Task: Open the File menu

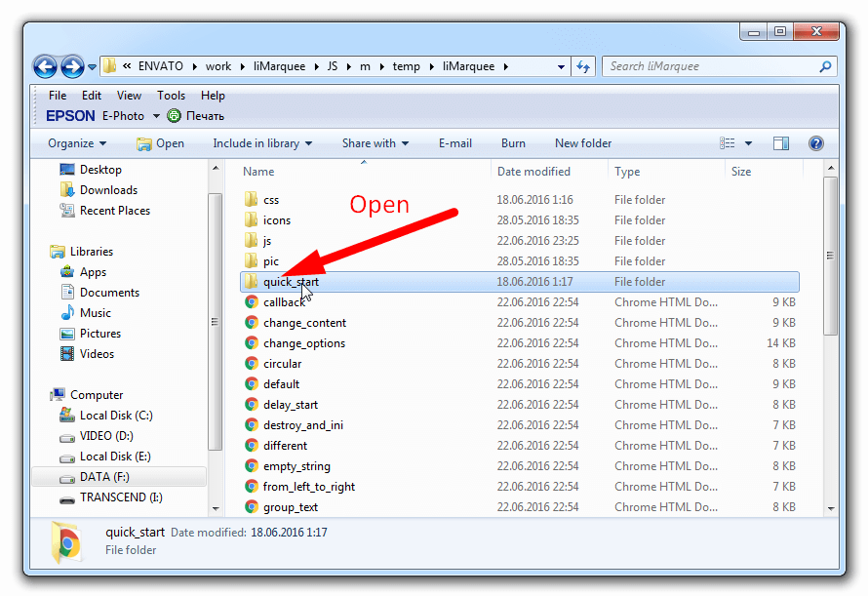Action: coord(58,96)
